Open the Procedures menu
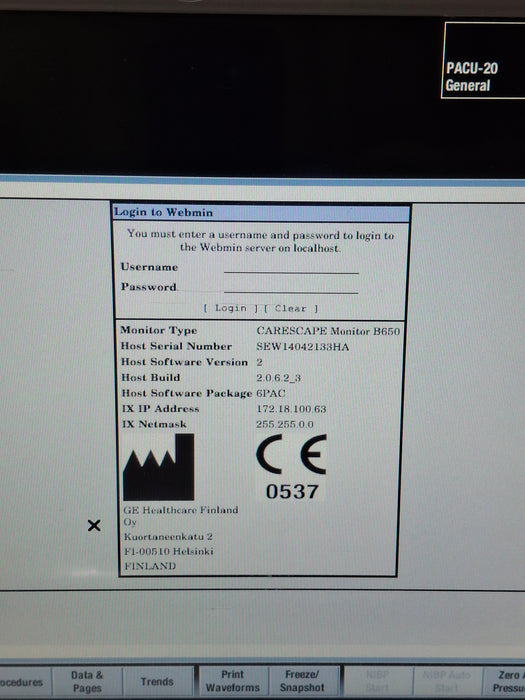Screen dimensions: 525x700 [x=25, y=682]
